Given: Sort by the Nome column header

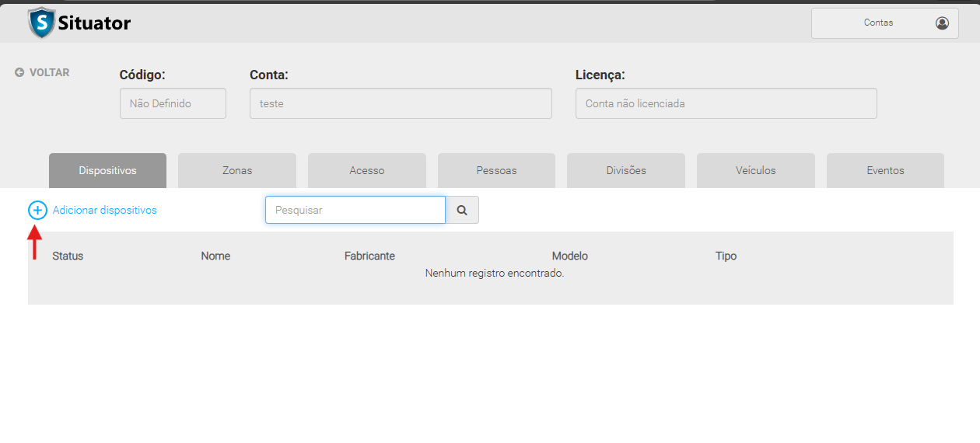Looking at the screenshot, I should tap(215, 256).
